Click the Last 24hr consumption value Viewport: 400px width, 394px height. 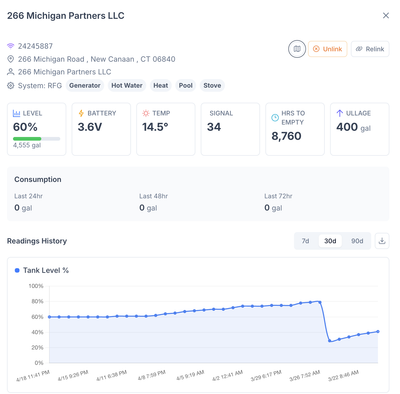[23, 208]
